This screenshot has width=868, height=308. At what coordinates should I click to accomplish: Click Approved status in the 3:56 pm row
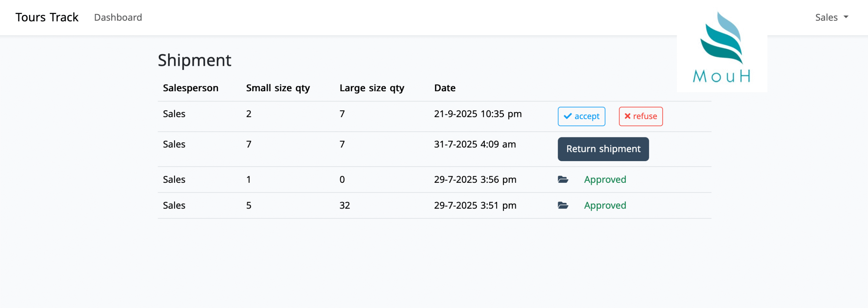[x=605, y=179]
